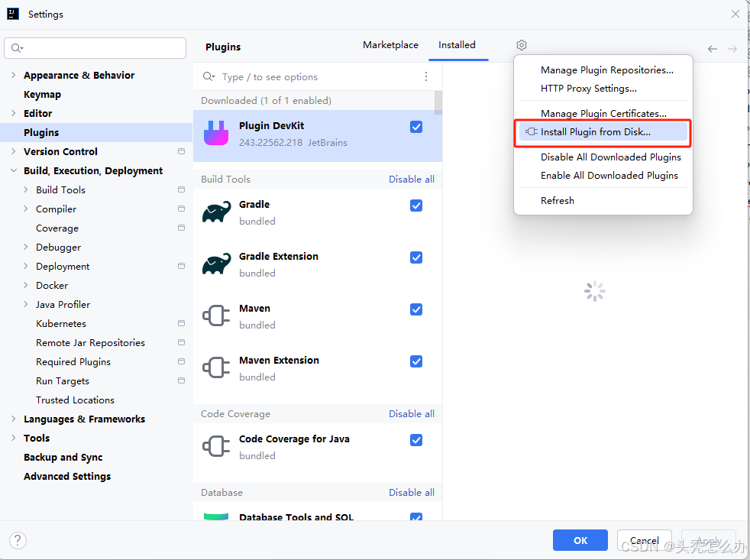Screen dimensions: 750x560
Task: Click the Maven Extension plug icon
Action: pos(216,367)
